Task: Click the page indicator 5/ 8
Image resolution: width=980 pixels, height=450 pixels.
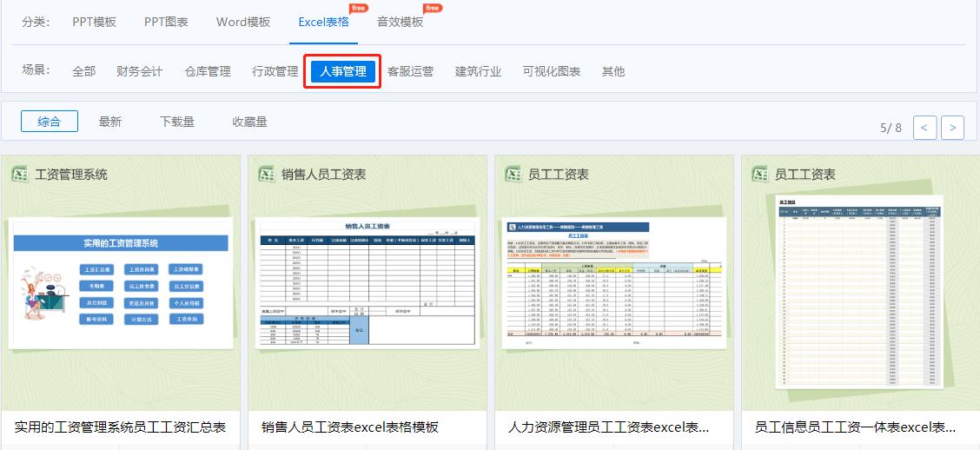Action: [891, 128]
